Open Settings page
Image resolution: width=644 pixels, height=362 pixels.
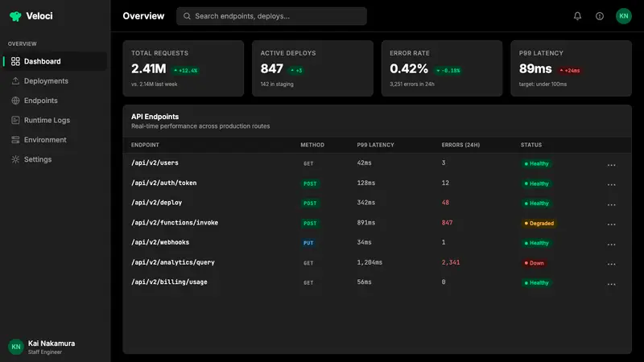55,159
